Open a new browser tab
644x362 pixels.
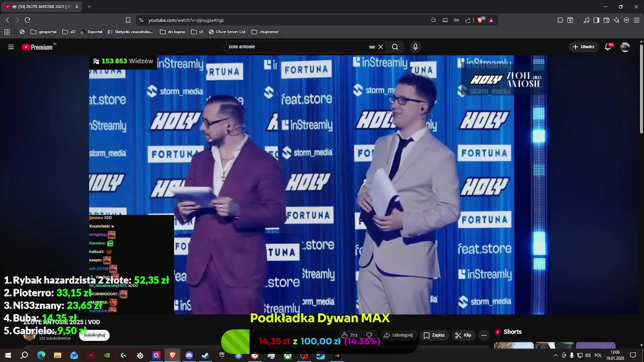[89, 7]
